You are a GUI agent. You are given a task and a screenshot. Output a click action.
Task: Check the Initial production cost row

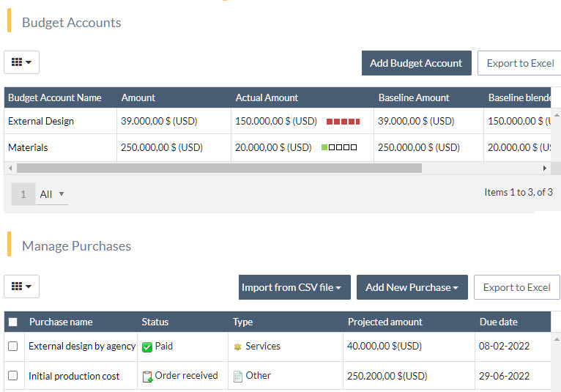pos(12,376)
